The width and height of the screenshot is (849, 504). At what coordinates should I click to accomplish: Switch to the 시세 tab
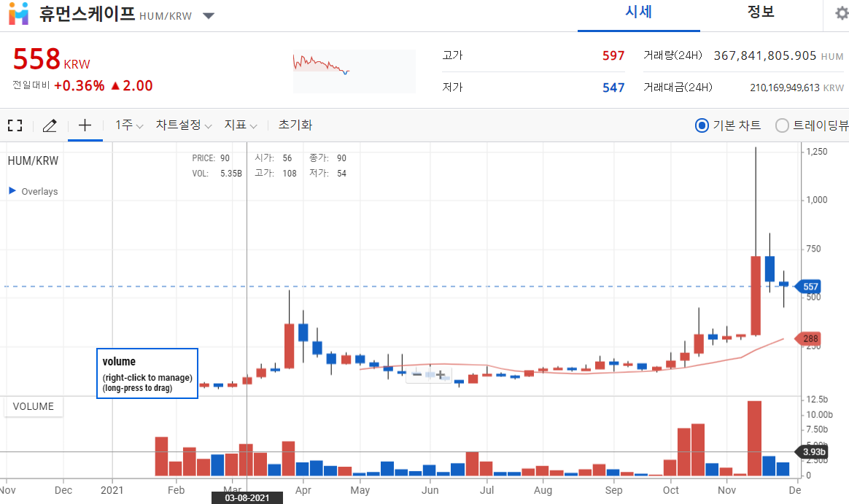pyautogui.click(x=638, y=12)
